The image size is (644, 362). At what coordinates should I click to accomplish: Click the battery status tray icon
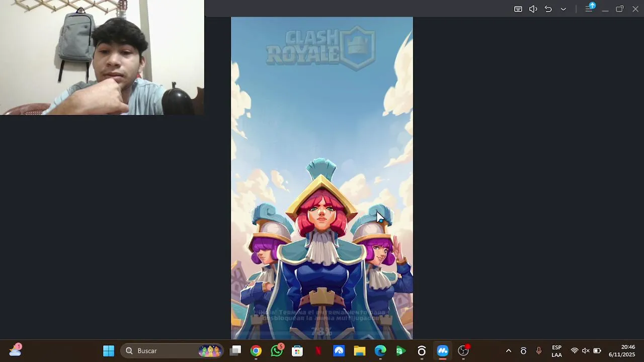coord(597,351)
